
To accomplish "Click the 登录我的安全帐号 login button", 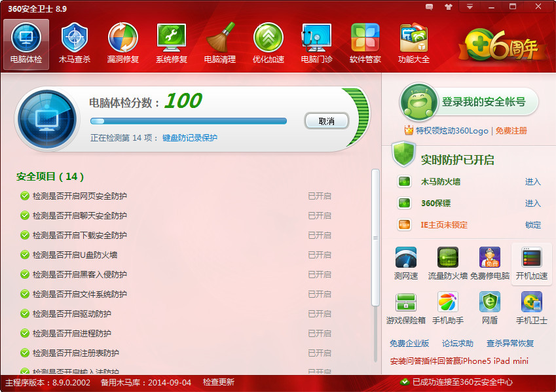I will (x=469, y=102).
